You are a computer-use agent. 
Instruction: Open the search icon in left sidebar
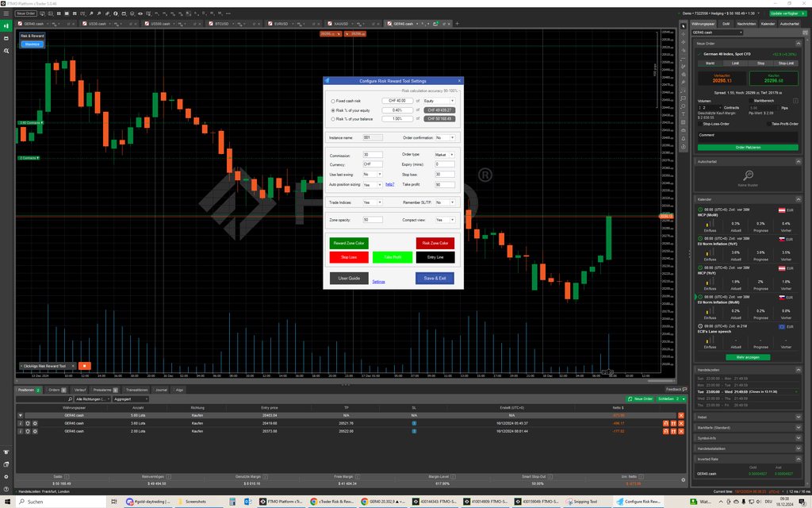(x=6, y=51)
